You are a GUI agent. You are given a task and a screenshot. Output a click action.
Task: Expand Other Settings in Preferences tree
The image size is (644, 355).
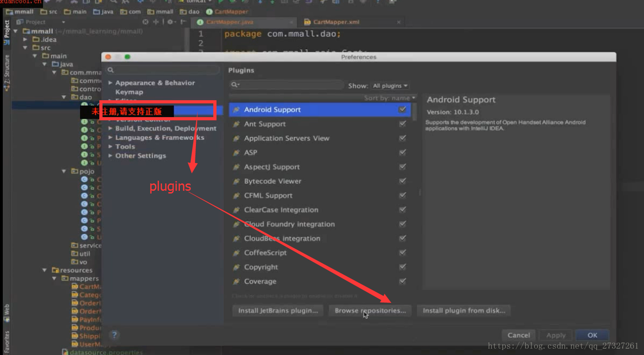[110, 156]
